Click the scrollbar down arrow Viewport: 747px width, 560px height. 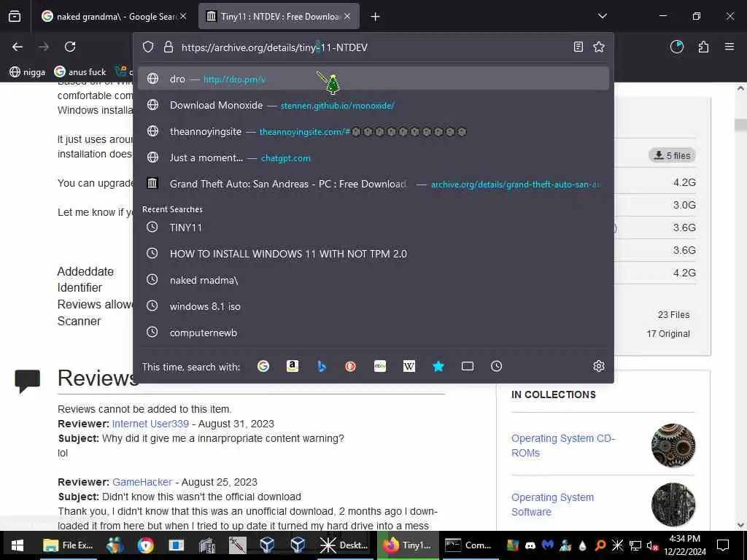(x=740, y=525)
